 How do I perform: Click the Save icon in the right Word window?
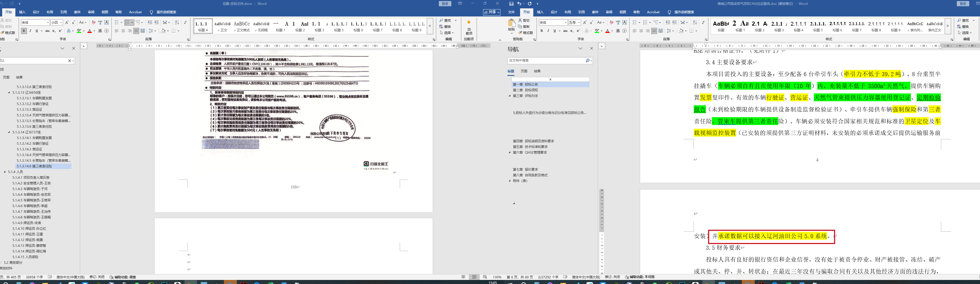tap(511, 4)
